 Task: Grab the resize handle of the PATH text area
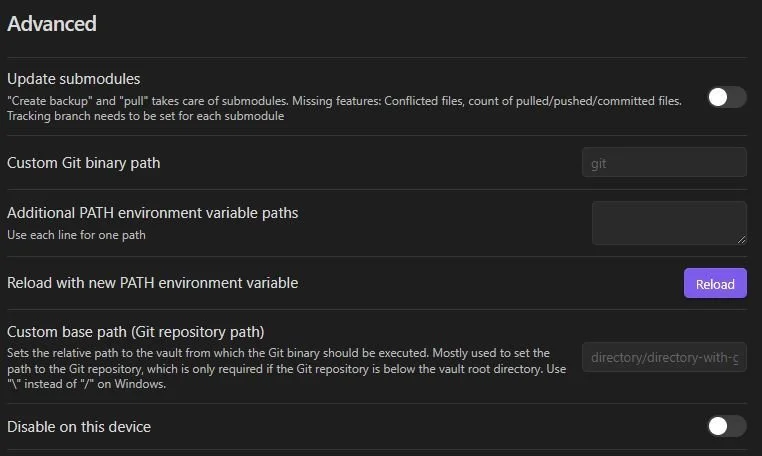[741, 239]
